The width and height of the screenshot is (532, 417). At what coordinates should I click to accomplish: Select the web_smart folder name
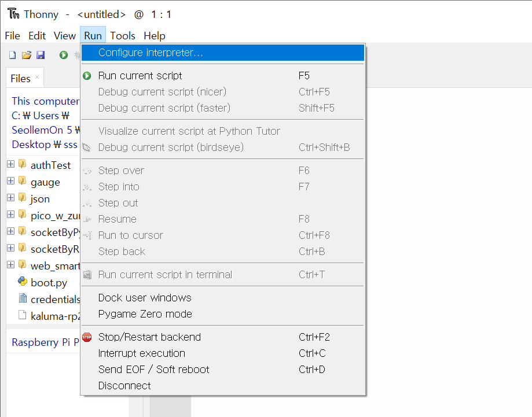click(x=56, y=266)
